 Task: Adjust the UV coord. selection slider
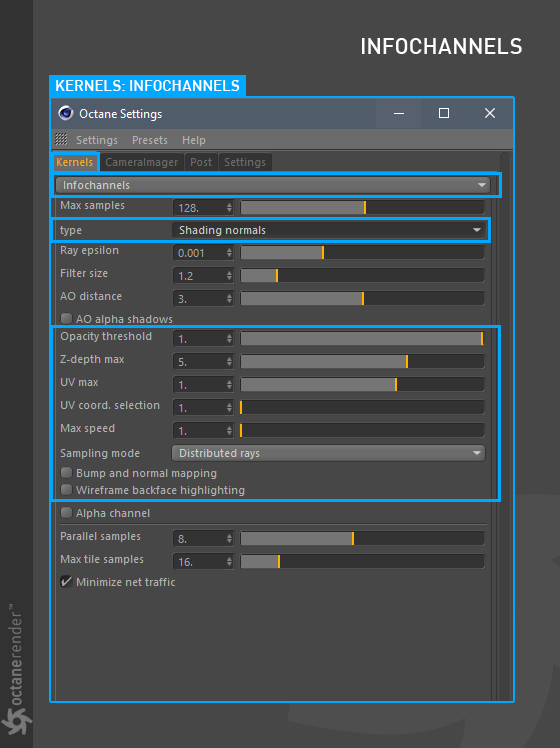(363, 407)
